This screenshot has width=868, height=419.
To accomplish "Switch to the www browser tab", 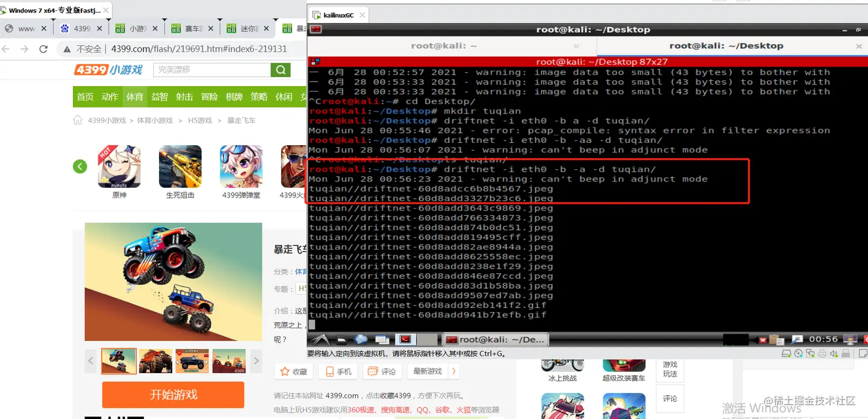I will pos(26,28).
